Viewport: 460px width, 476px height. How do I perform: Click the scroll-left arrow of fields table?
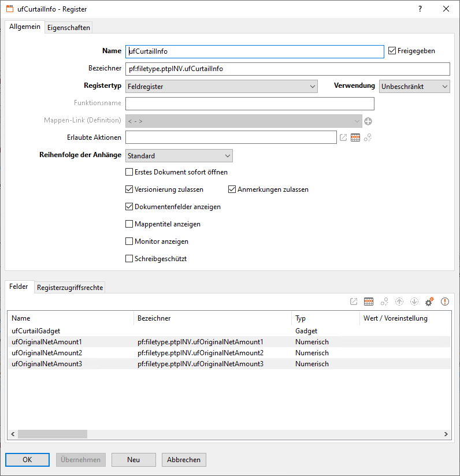point(13,434)
